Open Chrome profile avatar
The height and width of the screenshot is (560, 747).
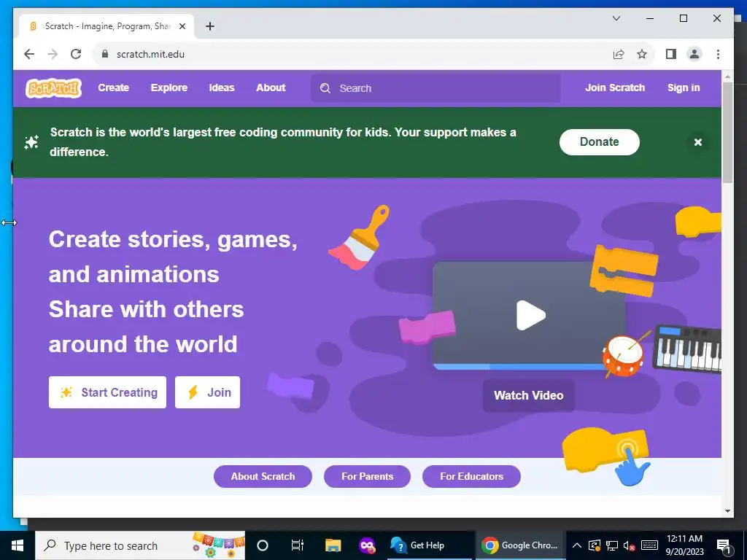[x=694, y=54]
